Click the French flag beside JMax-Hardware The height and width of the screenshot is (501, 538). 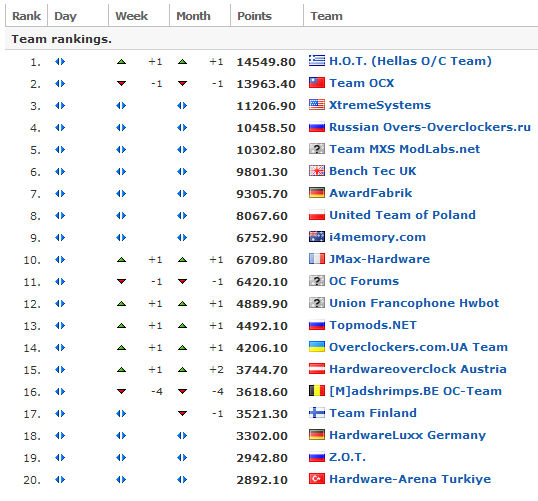tap(317, 258)
